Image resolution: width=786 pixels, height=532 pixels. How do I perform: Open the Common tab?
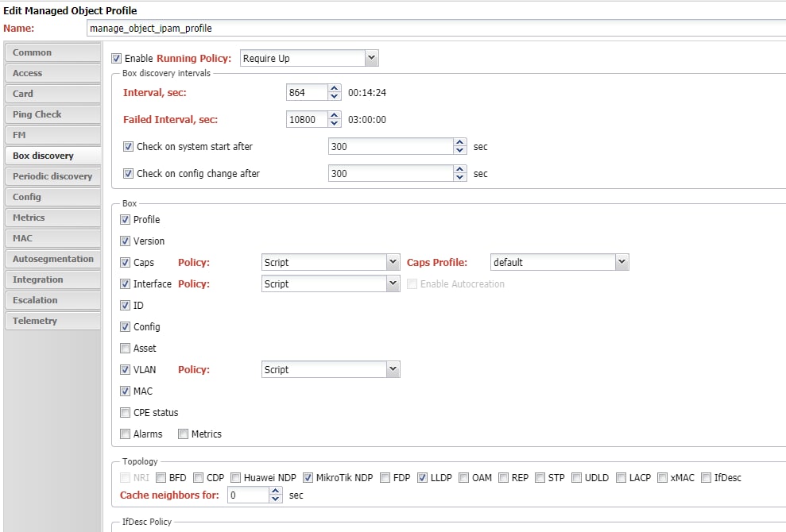pyautogui.click(x=52, y=52)
